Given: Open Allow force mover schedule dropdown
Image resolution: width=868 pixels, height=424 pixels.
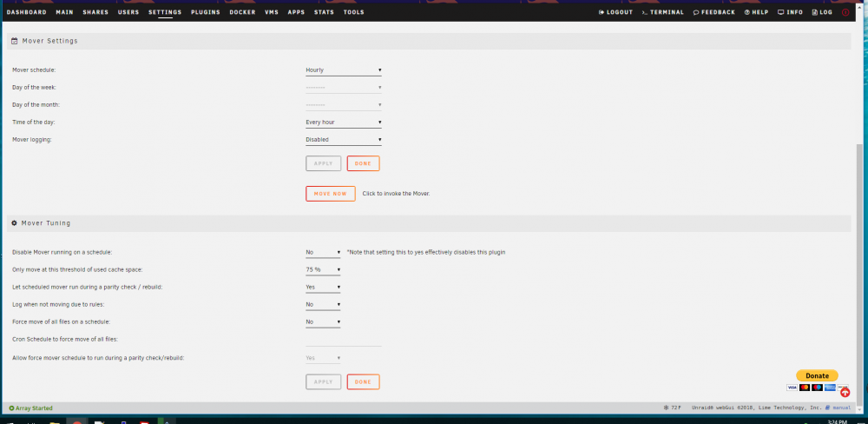Looking at the screenshot, I should (323, 358).
